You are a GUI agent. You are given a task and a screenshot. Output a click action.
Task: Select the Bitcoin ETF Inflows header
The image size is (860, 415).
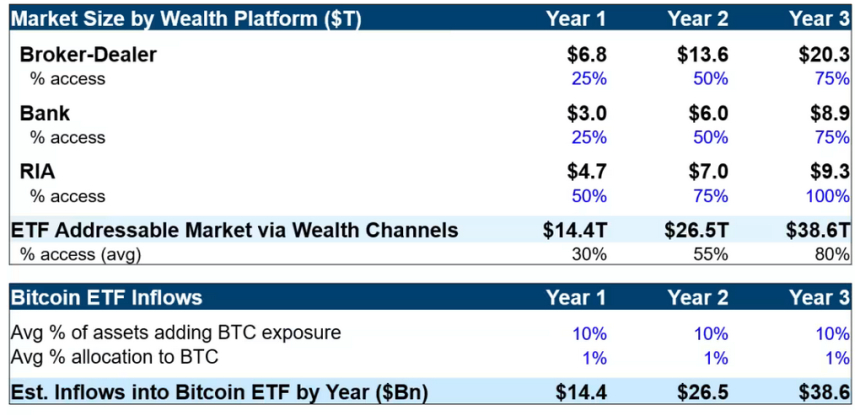click(106, 297)
